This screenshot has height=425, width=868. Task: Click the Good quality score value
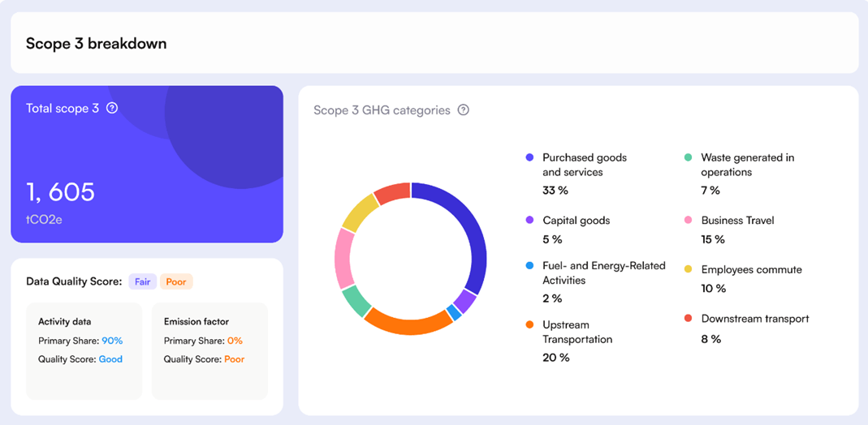coord(110,358)
